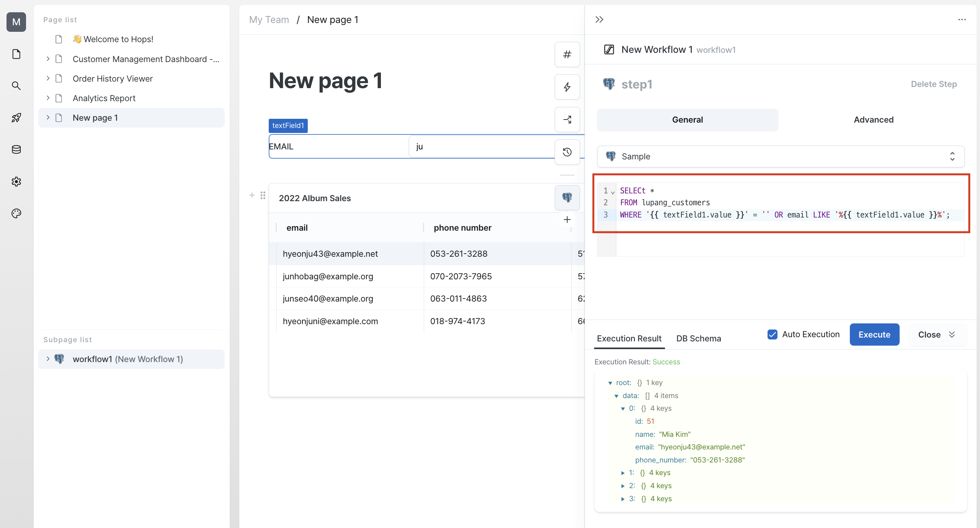The image size is (980, 528).
Task: Click the lightning bolt action icon
Action: 567,87
